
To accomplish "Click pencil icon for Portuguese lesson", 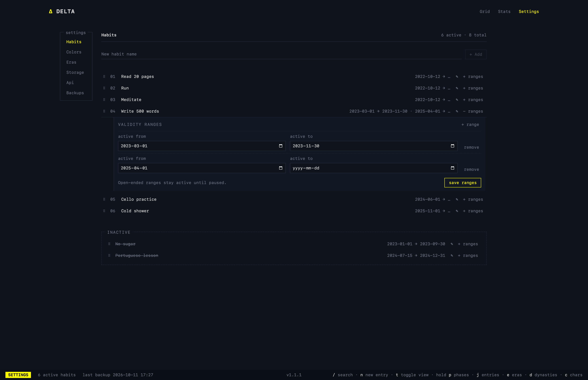I will tap(452, 256).
